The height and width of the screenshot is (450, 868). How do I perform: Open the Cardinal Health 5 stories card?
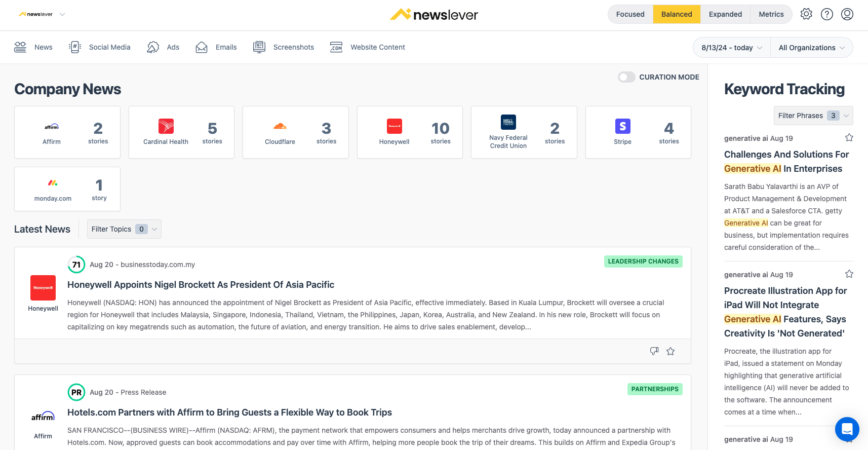pos(181,132)
